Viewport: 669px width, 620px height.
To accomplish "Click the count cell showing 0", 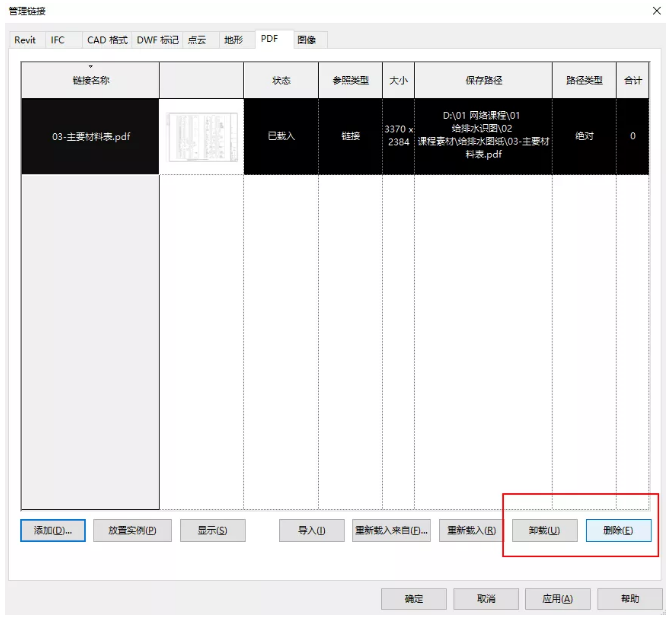I will coord(633,136).
